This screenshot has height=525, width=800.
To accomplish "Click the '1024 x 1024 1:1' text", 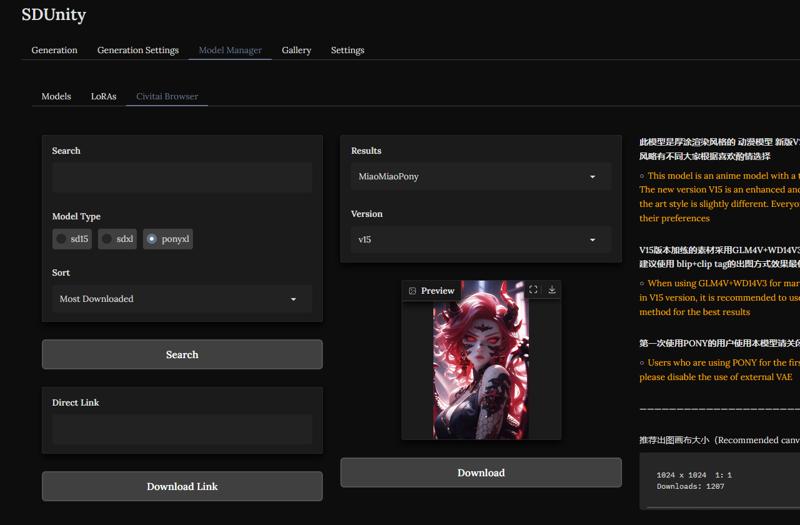I will tap(694, 475).
